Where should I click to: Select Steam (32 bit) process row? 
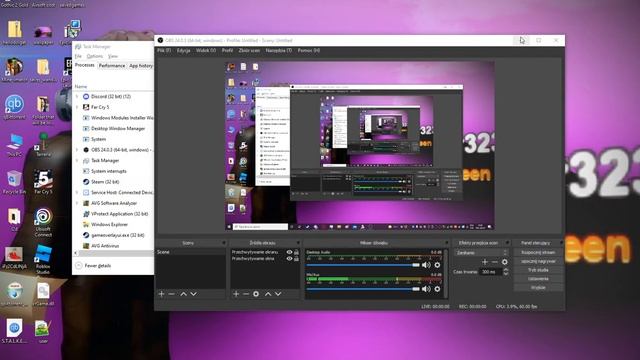click(x=113, y=182)
